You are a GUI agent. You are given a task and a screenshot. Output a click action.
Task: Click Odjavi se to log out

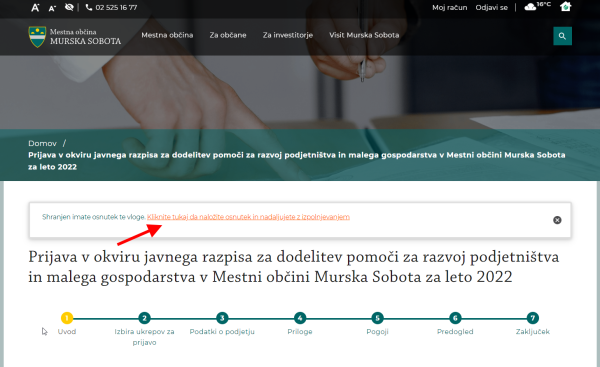coord(491,8)
